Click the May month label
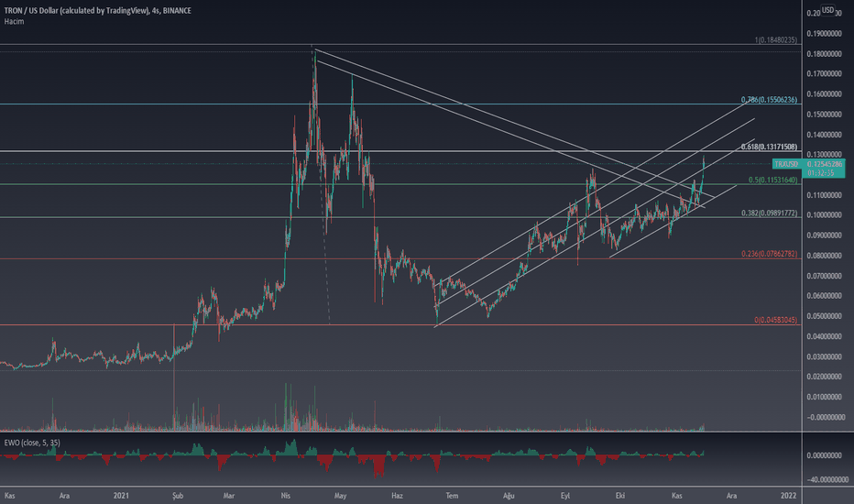Viewport: 854px width, 504px height. tap(340, 495)
